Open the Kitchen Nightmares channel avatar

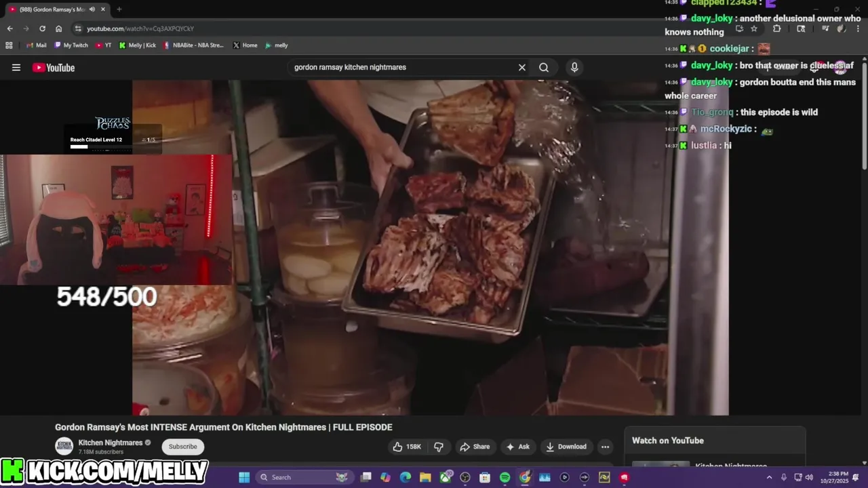(64, 446)
